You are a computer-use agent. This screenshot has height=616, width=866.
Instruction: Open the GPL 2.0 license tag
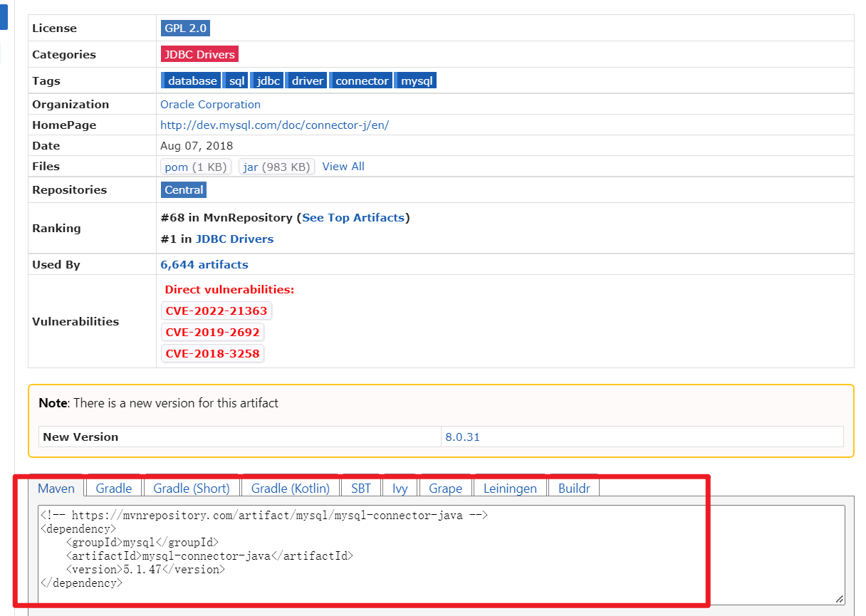pos(185,28)
